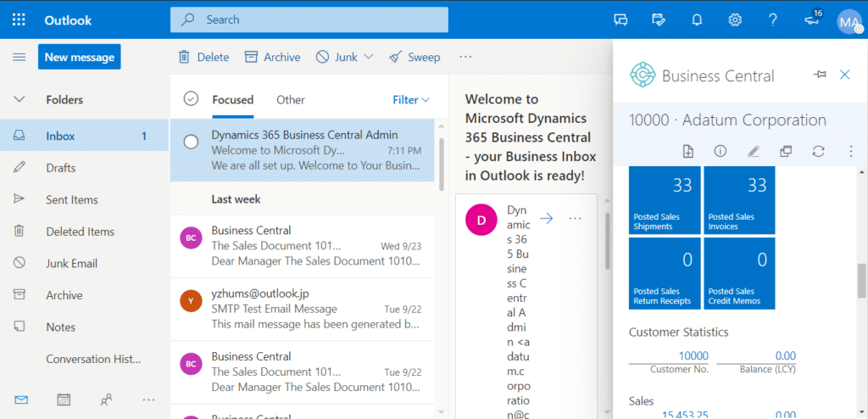Switch to the Other tab

[x=290, y=99]
